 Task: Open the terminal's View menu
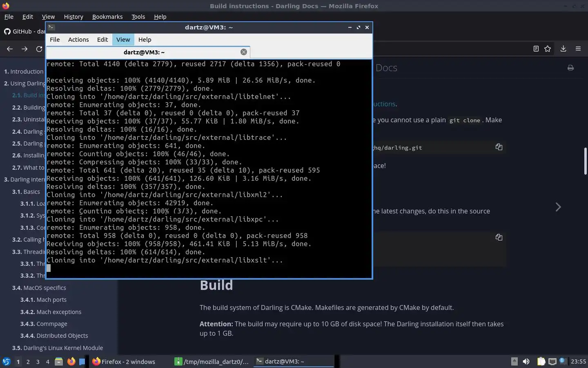(123, 40)
